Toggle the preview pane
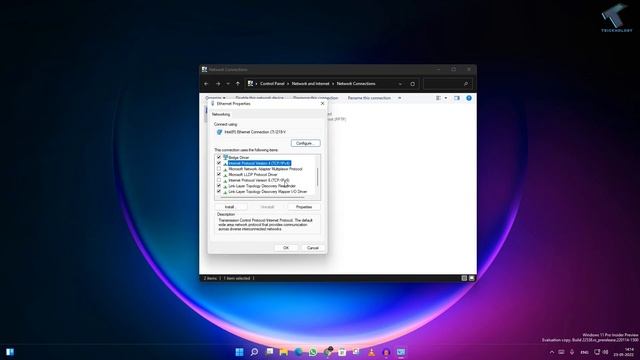Image resolution: width=640 pixels, height=360 pixels. (457, 98)
